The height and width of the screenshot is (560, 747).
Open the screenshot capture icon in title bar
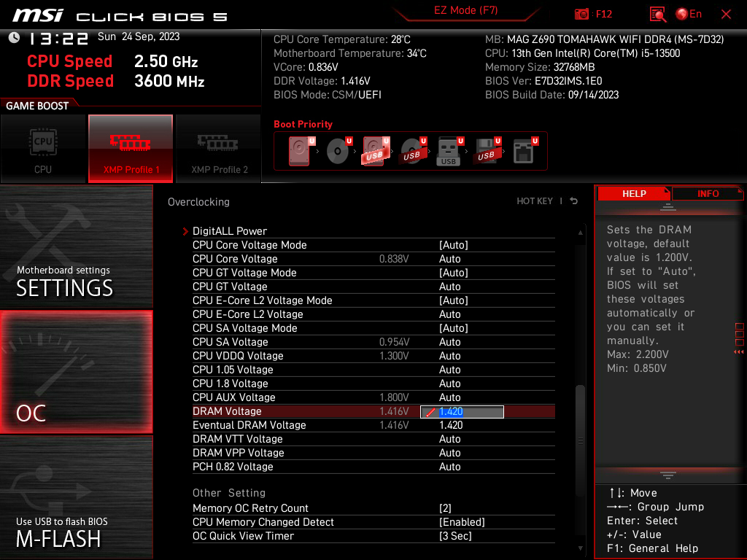tap(583, 14)
